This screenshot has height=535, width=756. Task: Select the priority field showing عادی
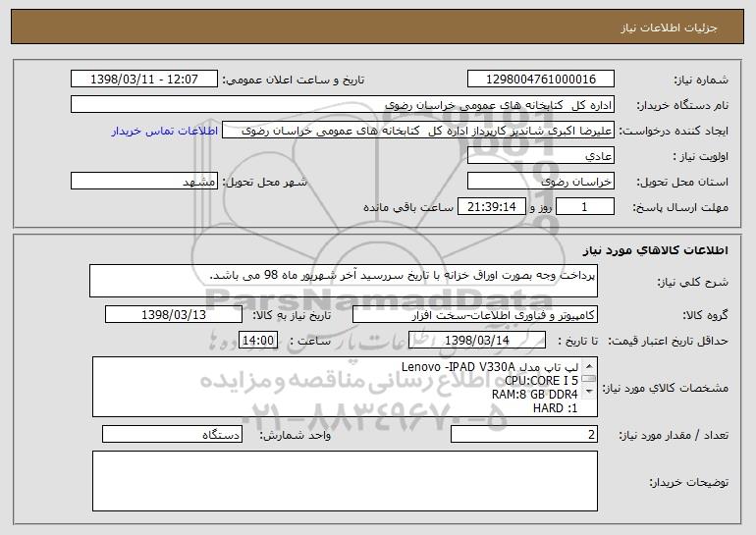coord(540,156)
